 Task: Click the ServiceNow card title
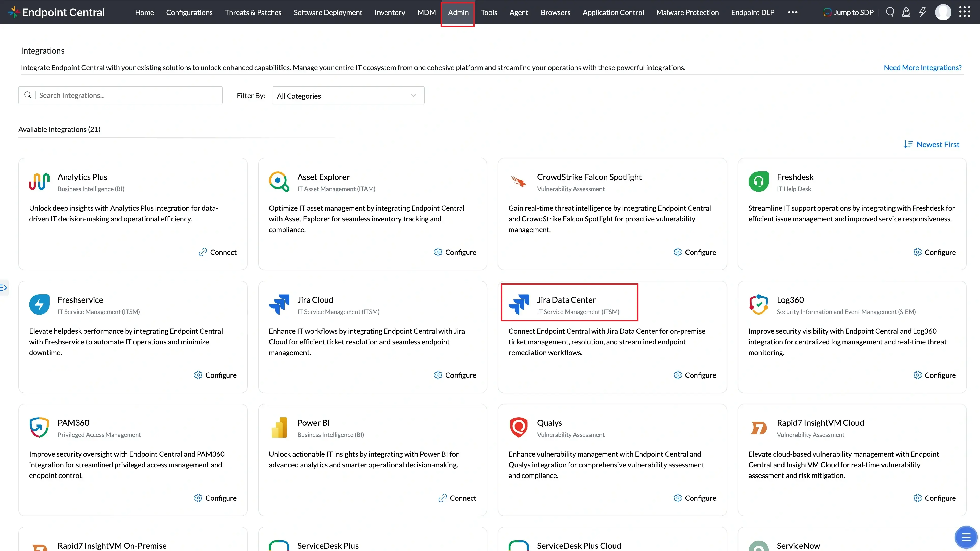(x=798, y=546)
